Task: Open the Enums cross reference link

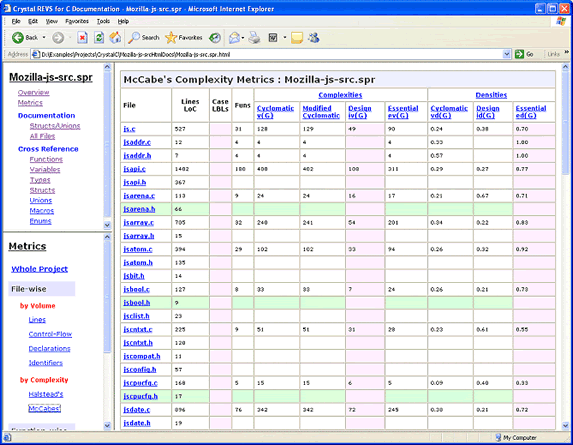Action: [x=41, y=221]
